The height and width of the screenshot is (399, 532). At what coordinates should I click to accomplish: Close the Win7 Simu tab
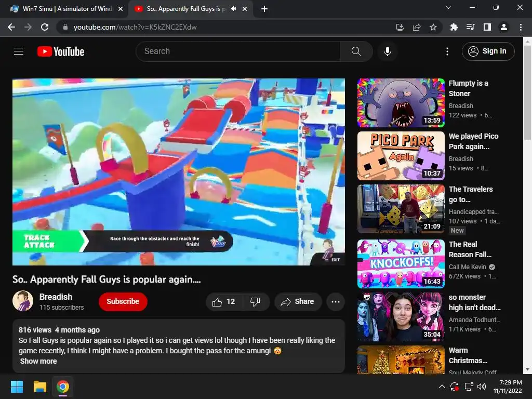(x=121, y=9)
